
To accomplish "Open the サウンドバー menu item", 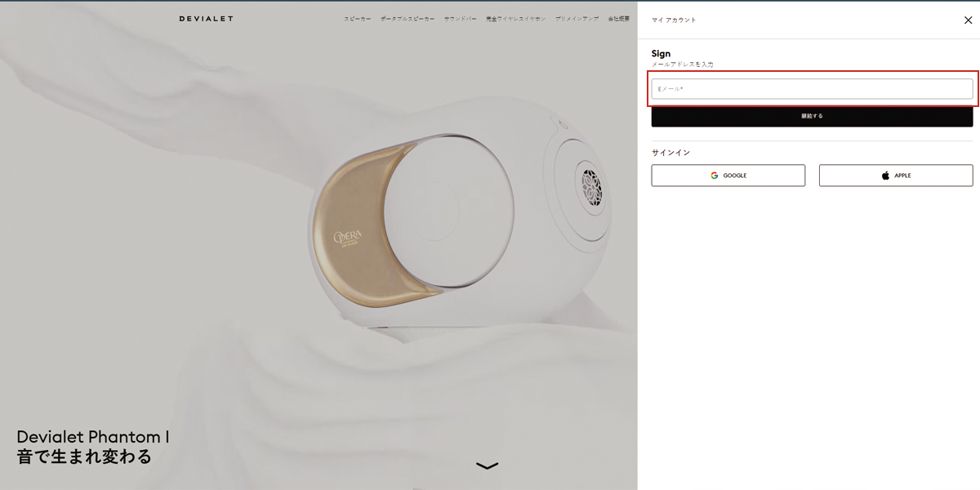I will click(460, 19).
